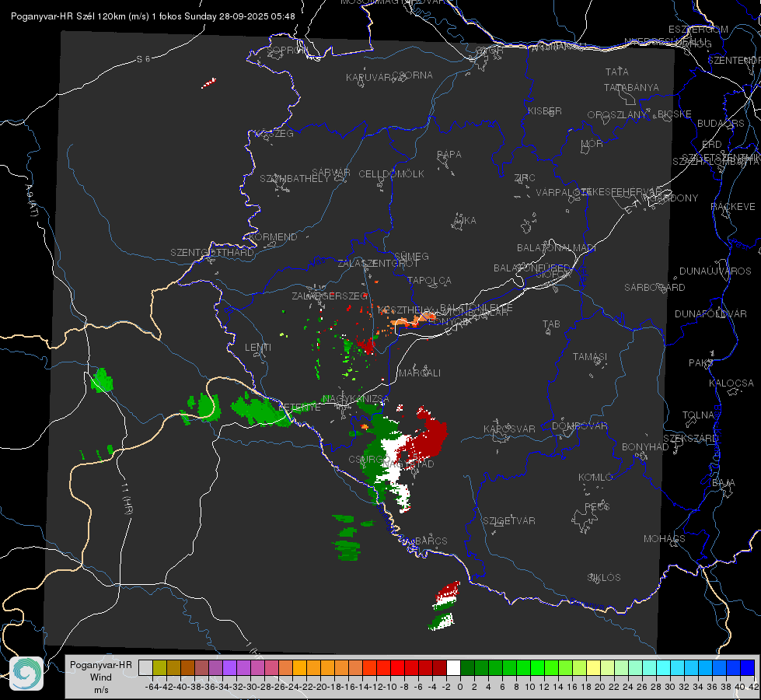Viewport: 761px width, 700px height.
Task: Select the KAPOSVAR label
Action: tap(509, 429)
